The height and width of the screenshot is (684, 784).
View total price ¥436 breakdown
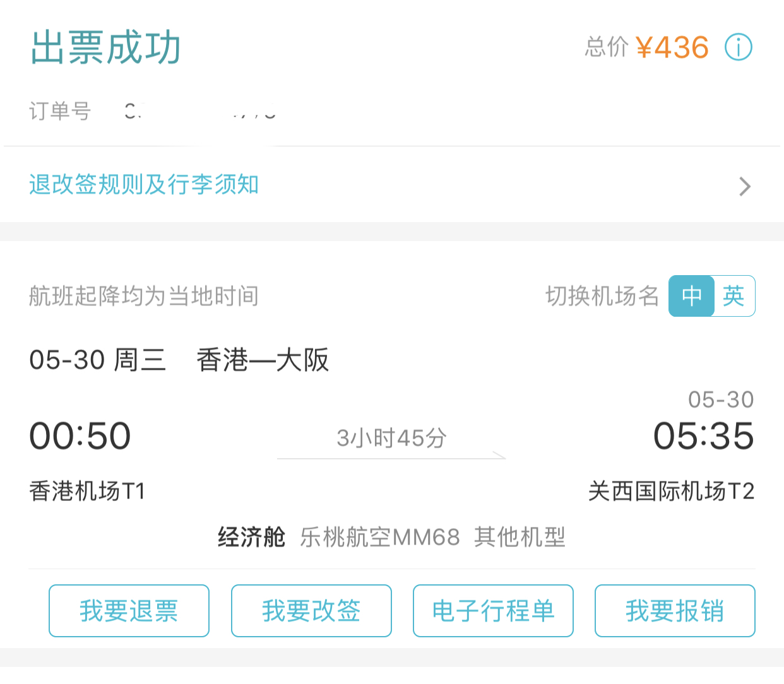tap(671, 46)
